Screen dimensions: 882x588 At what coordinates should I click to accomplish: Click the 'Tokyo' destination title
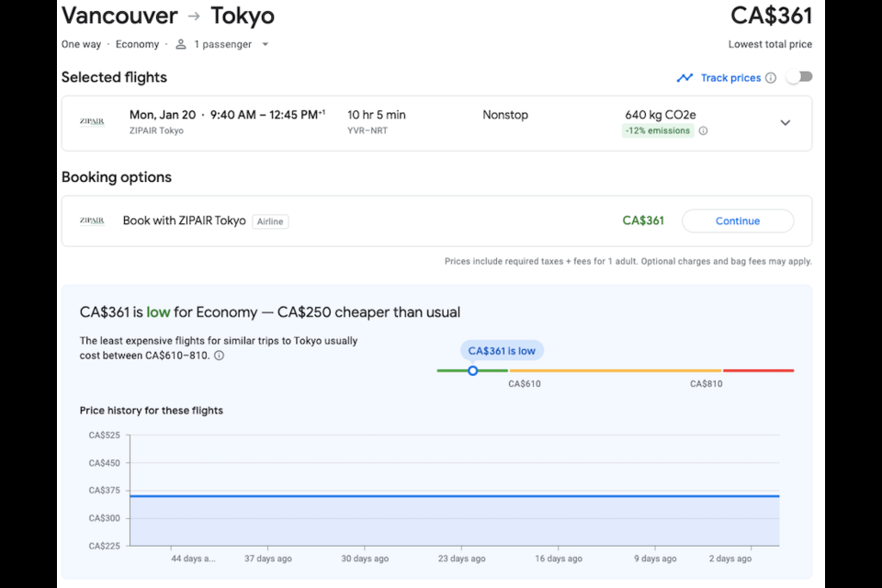[243, 16]
